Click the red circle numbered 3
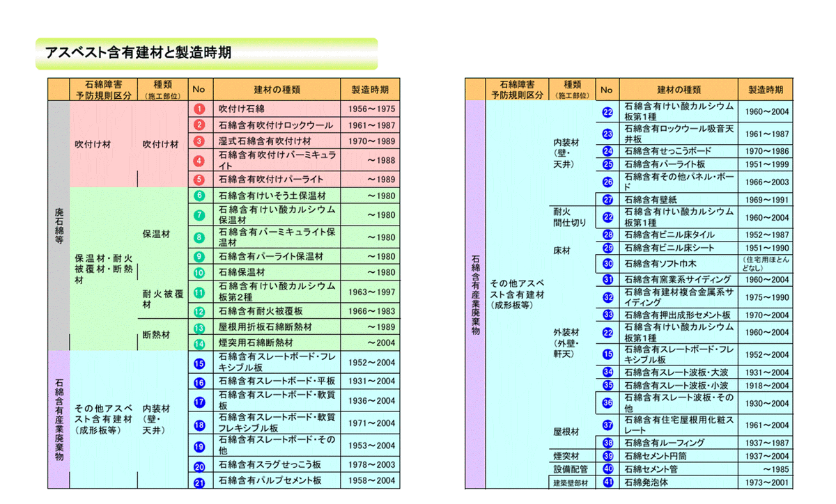 click(199, 141)
